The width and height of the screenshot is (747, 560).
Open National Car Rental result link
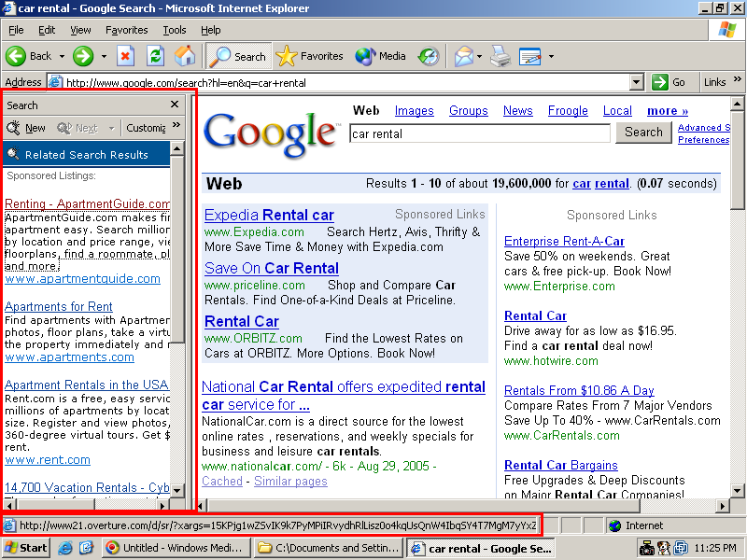pos(343,395)
